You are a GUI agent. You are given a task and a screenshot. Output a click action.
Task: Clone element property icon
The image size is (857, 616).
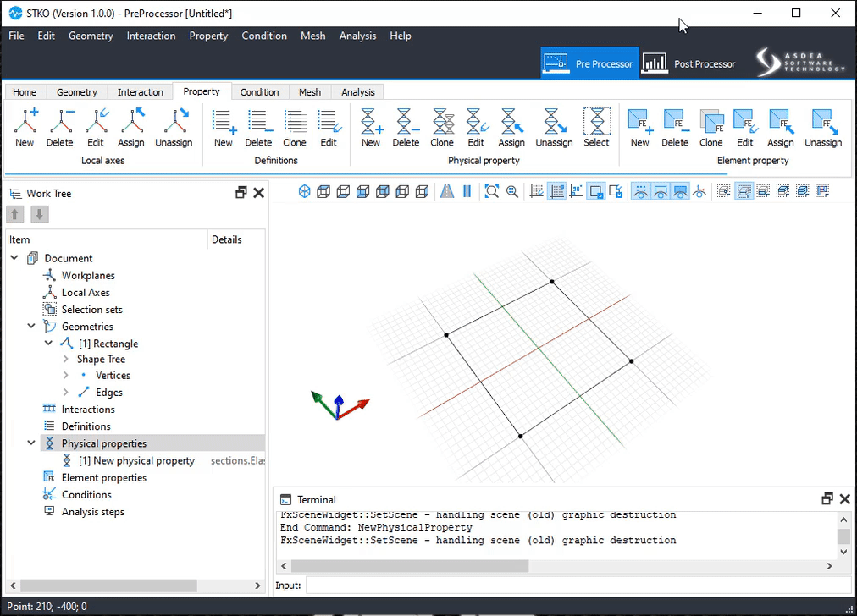pyautogui.click(x=711, y=121)
